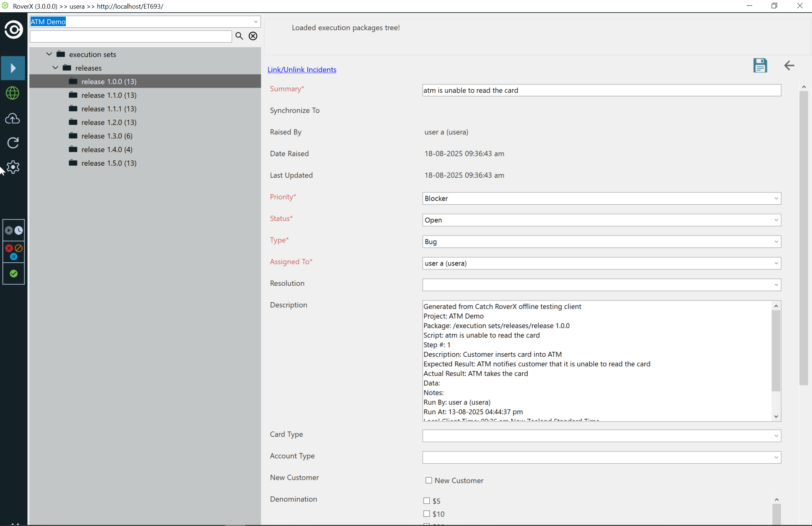812x526 pixels.
Task: Click the Link/Unlink Incidents link
Action: pos(302,70)
